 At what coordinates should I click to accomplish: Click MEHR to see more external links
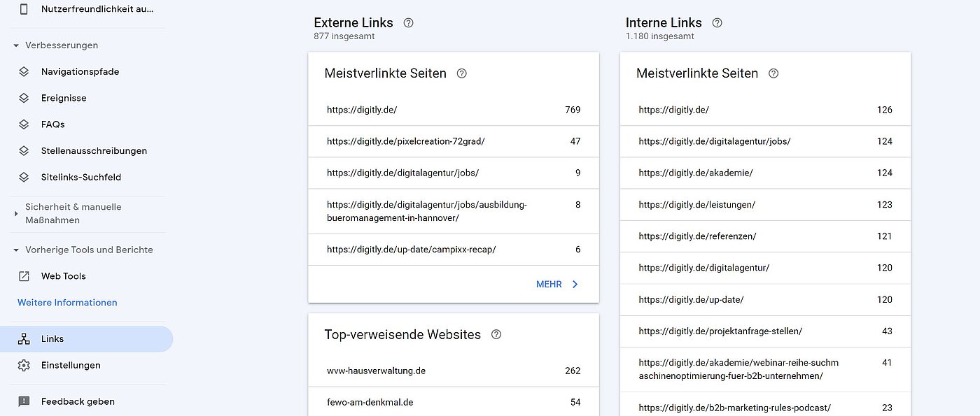[557, 285]
